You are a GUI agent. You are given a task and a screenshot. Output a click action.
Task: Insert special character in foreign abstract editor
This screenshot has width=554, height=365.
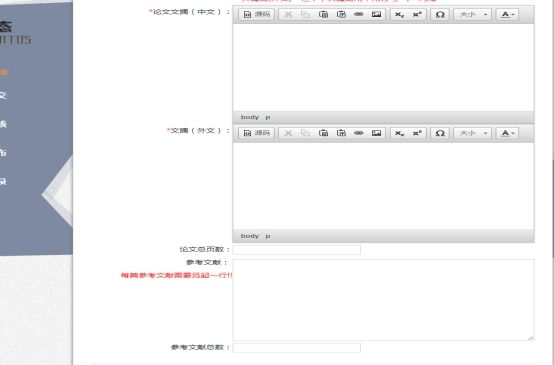coord(440,133)
